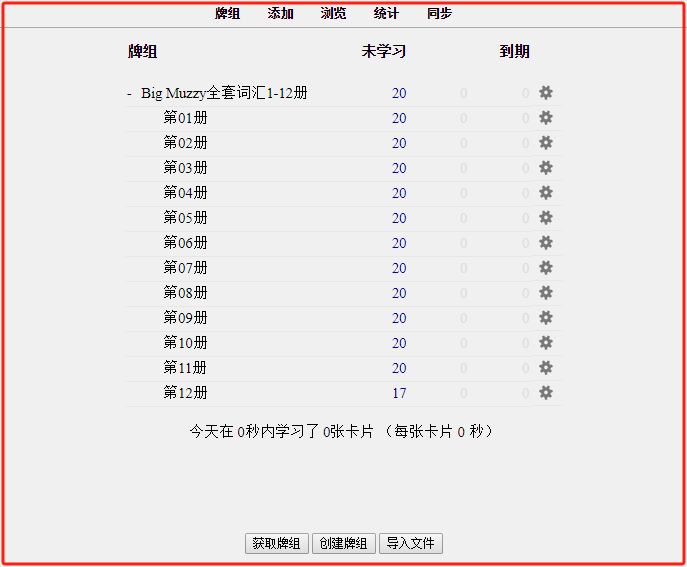
Task: Open options gear for 第11册 deck
Action: tap(545, 367)
